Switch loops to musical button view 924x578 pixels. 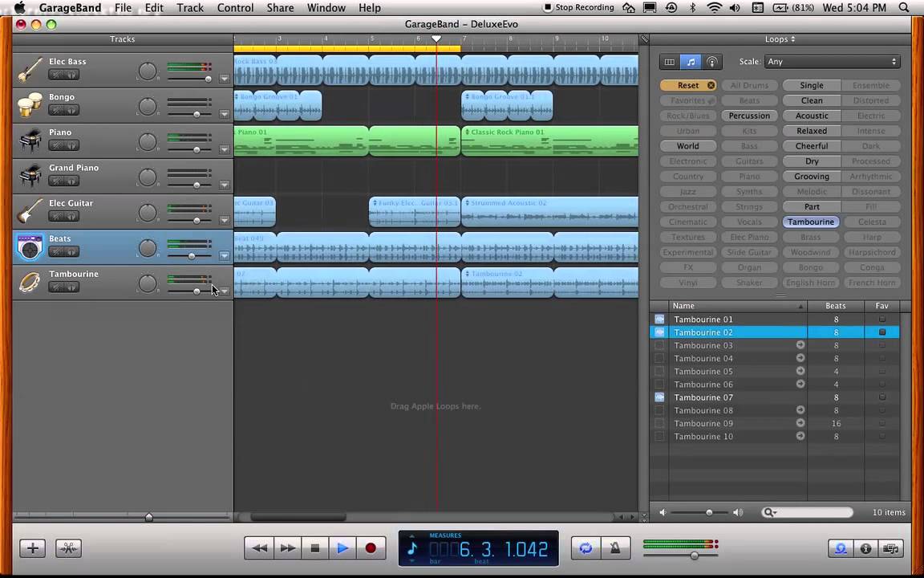691,61
